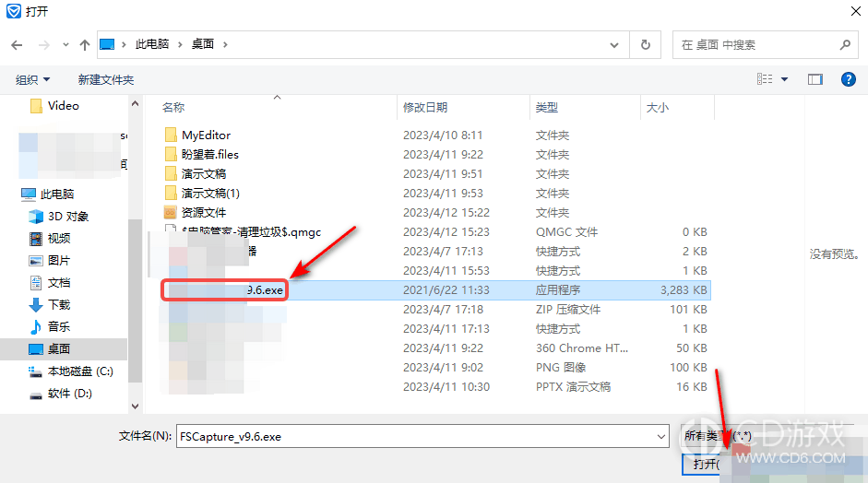This screenshot has width=868, height=483.
Task: Open help with the question mark icon
Action: coord(849,79)
